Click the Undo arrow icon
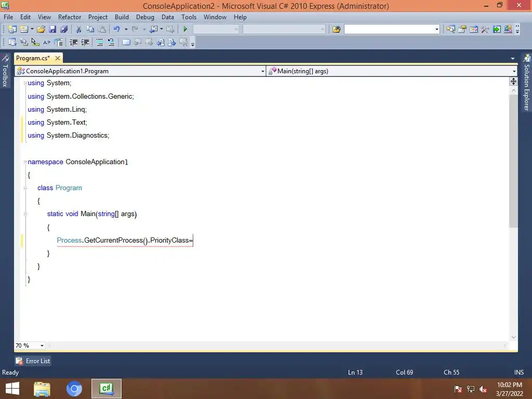The height and width of the screenshot is (399, 532). (x=117, y=29)
